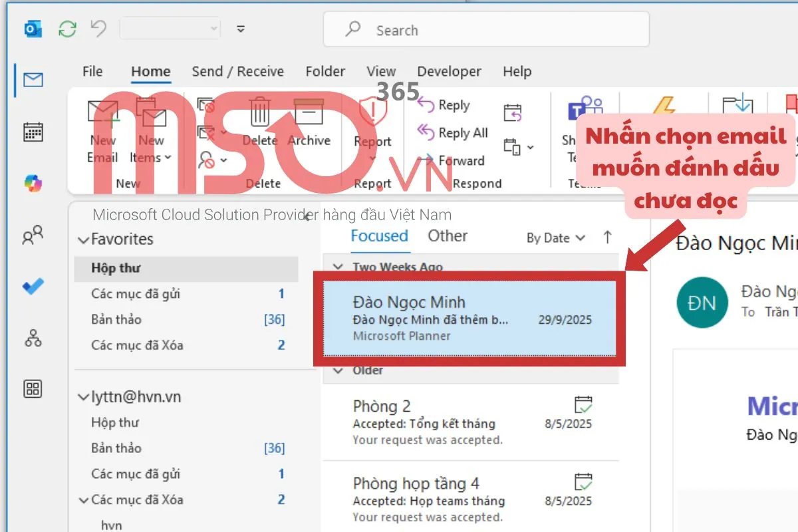Screen dimensions: 798x532
Task: Open Copilot icon in sidebar
Action: click(x=33, y=183)
